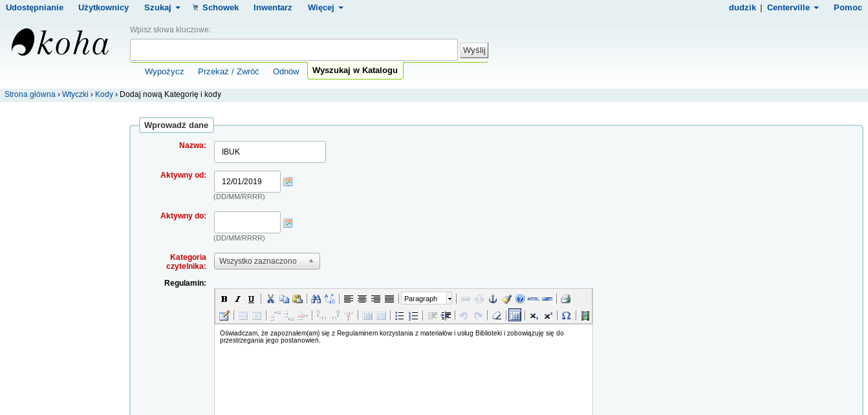Viewport: 868px width, 415px height.
Task: Open calendar picker for Aktywny od
Action: pos(288,182)
